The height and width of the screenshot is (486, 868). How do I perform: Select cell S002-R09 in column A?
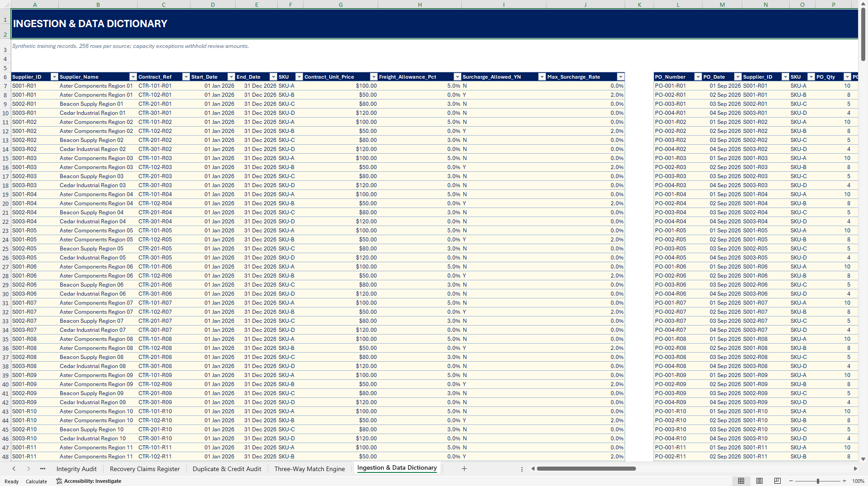tap(35, 393)
